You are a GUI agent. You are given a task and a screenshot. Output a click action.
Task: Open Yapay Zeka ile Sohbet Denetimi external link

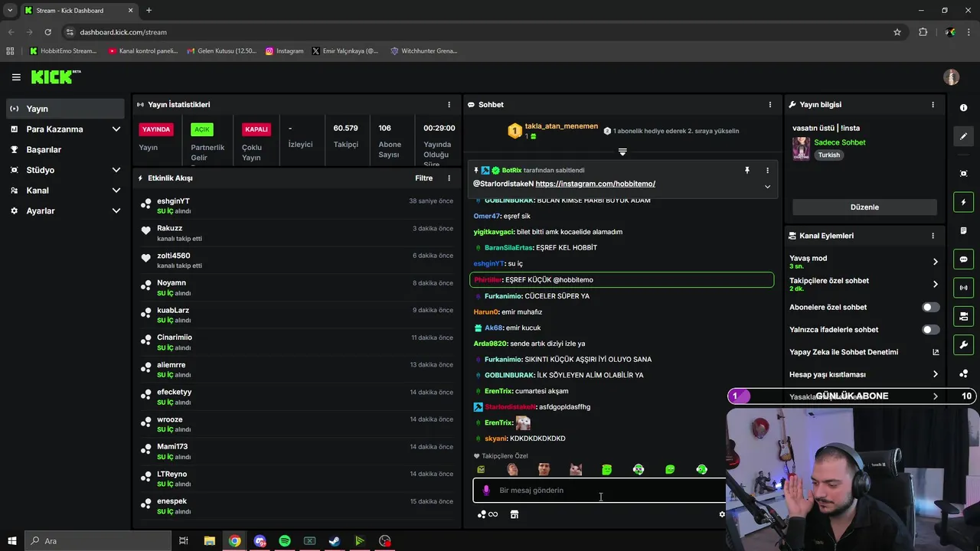pos(935,352)
